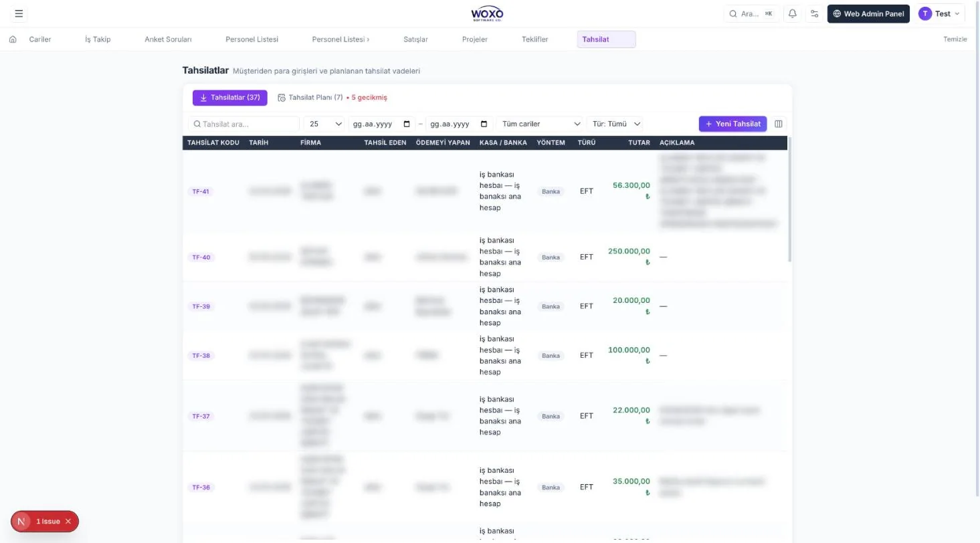Click the WOXO logo
Screen dimensions: 980x543
tap(487, 13)
